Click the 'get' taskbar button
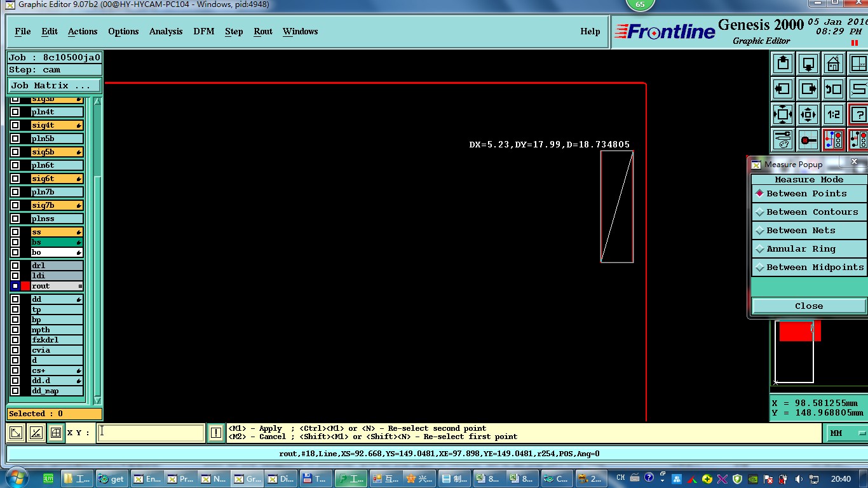 click(112, 478)
